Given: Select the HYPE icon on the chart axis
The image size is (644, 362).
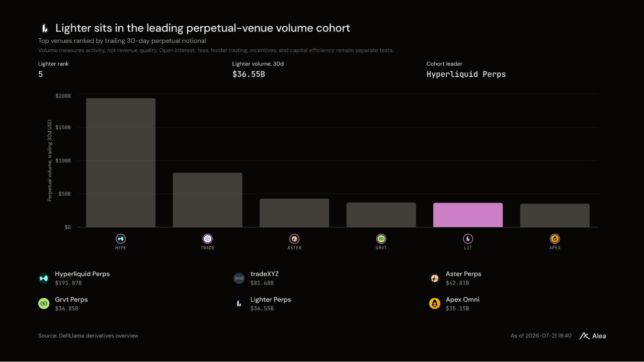Looking at the screenshot, I should pos(121,239).
